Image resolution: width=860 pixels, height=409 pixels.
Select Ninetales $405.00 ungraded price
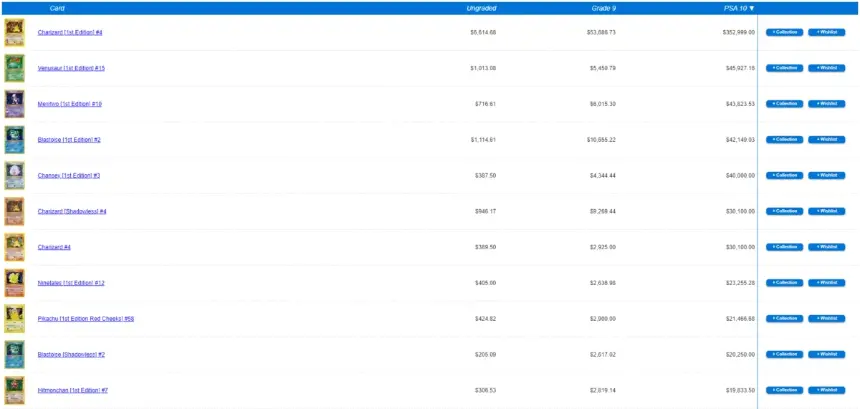pyautogui.click(x=485, y=283)
